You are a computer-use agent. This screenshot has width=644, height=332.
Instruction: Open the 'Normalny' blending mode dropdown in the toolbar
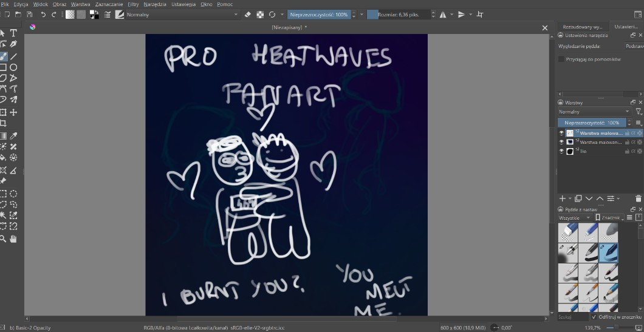182,14
